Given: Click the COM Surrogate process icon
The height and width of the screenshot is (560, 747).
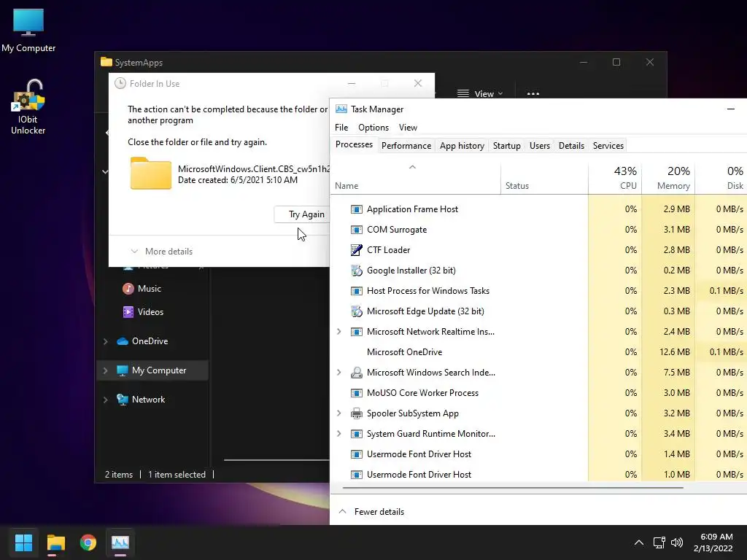Looking at the screenshot, I should click(356, 230).
